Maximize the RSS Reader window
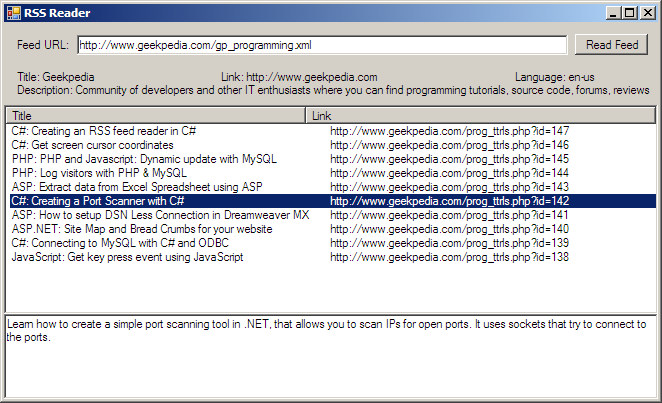Screen dimensions: 662x403 [629, 13]
